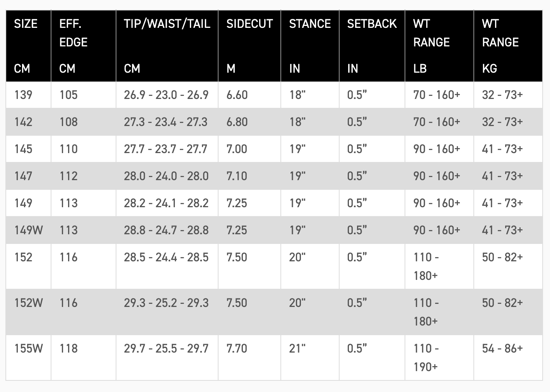The width and height of the screenshot is (550, 392).
Task: Click the SIZE column header
Action: 28,46
